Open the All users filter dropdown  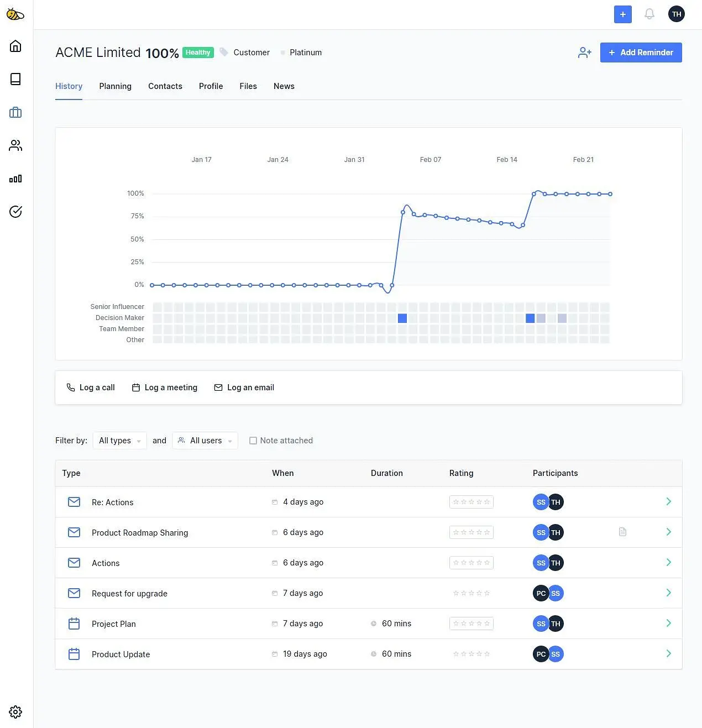point(205,441)
